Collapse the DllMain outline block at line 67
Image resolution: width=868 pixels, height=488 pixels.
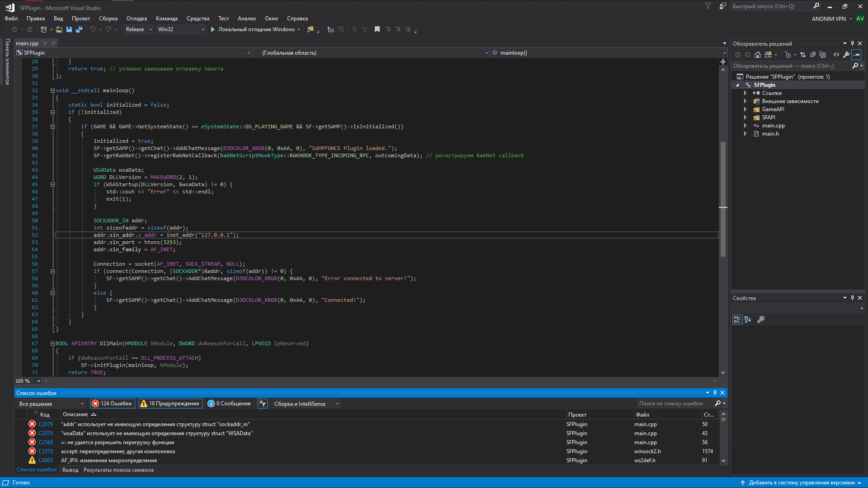tap(52, 343)
